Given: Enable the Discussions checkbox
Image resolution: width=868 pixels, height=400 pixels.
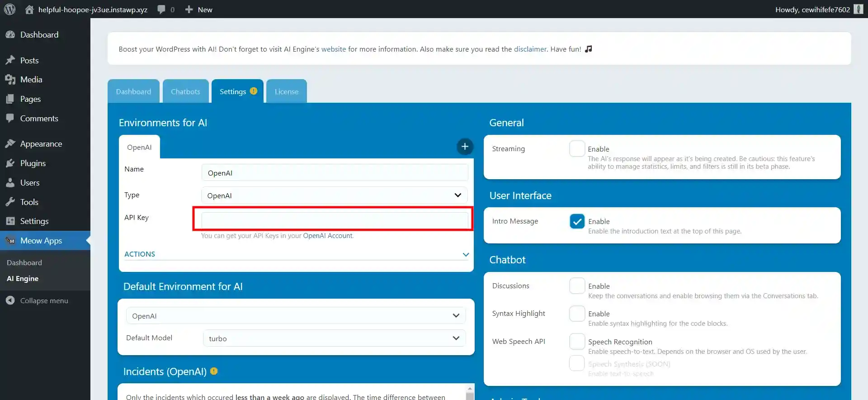Looking at the screenshot, I should click(577, 286).
